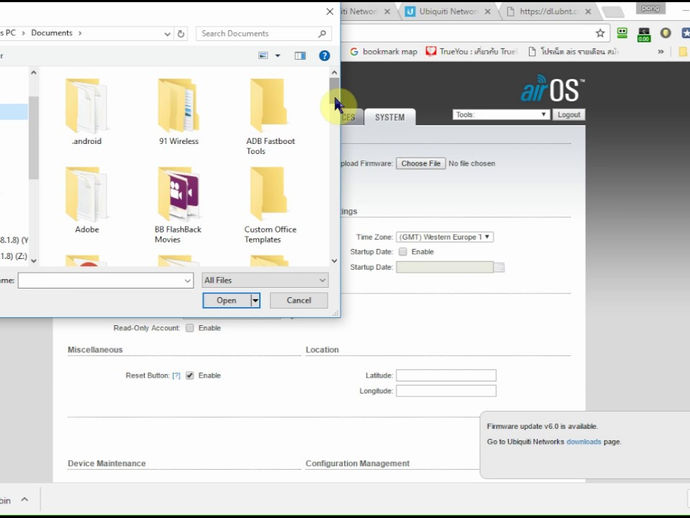This screenshot has height=518, width=690.
Task: Click the Open button in file dialog
Action: pyautogui.click(x=227, y=301)
